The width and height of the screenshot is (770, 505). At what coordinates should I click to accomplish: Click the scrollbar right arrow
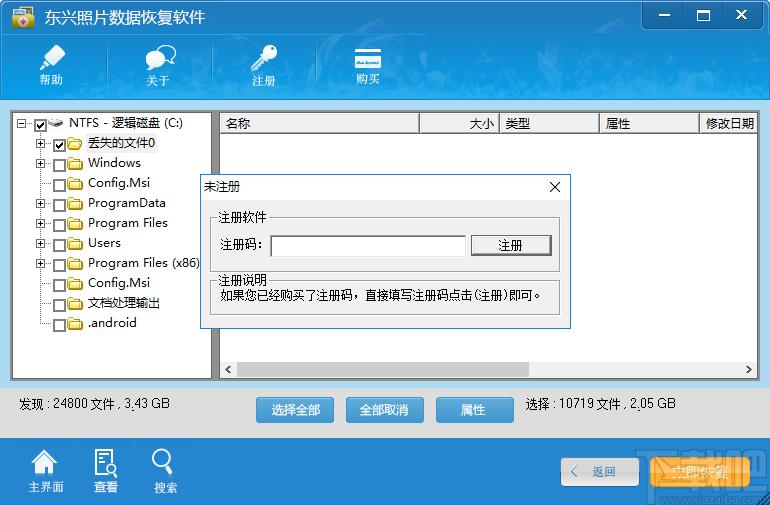click(x=748, y=369)
